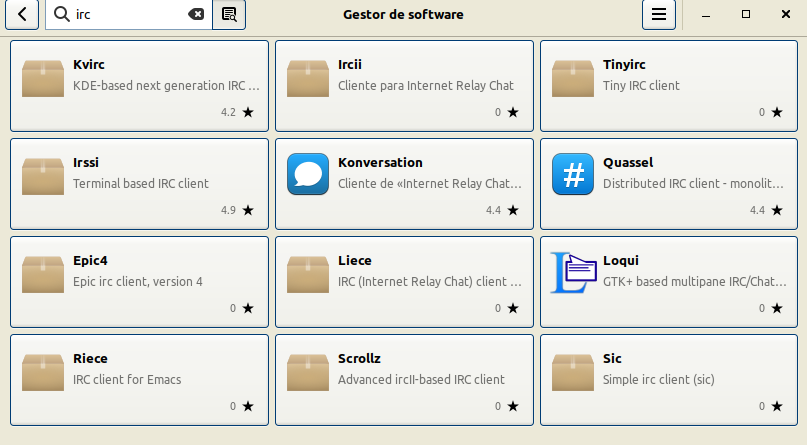Click the Scrollz rating star

point(513,406)
